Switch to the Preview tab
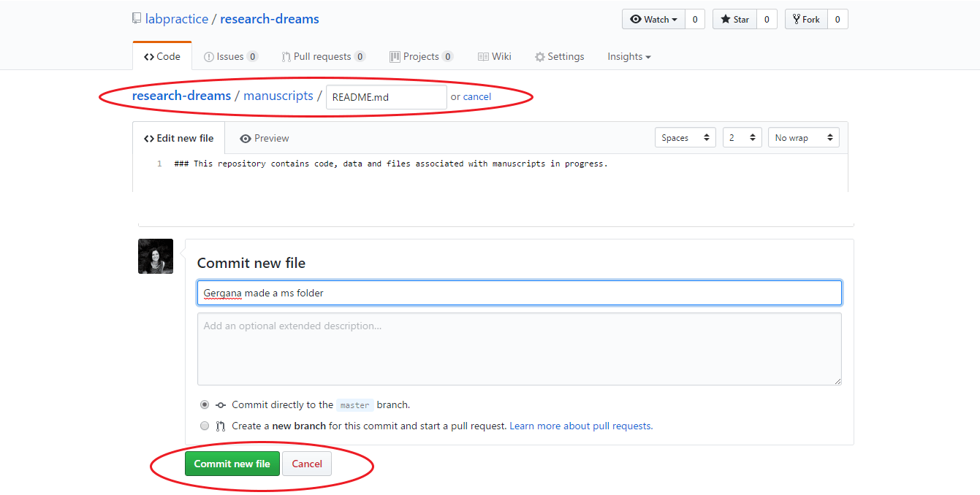 tap(263, 137)
